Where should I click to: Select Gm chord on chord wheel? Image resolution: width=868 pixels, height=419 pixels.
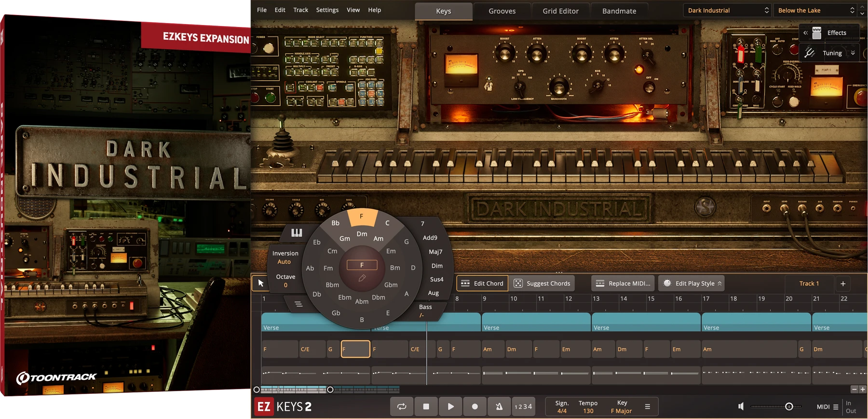point(345,238)
